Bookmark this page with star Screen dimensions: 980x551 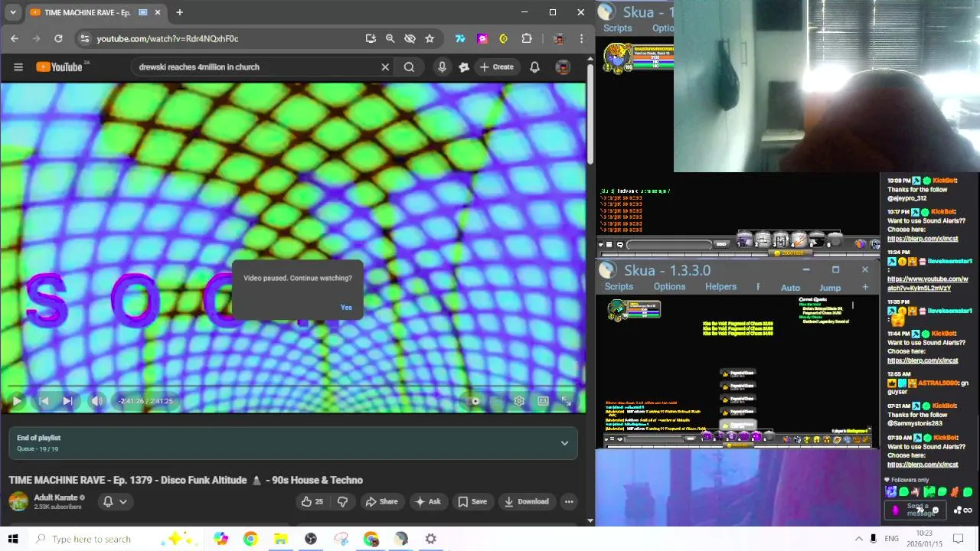click(x=430, y=38)
